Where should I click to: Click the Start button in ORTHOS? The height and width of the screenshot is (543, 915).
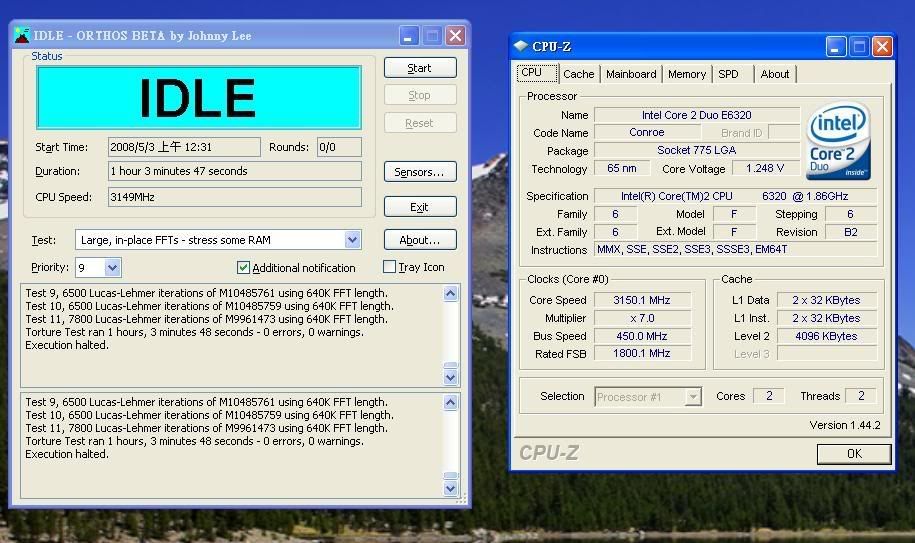point(420,68)
